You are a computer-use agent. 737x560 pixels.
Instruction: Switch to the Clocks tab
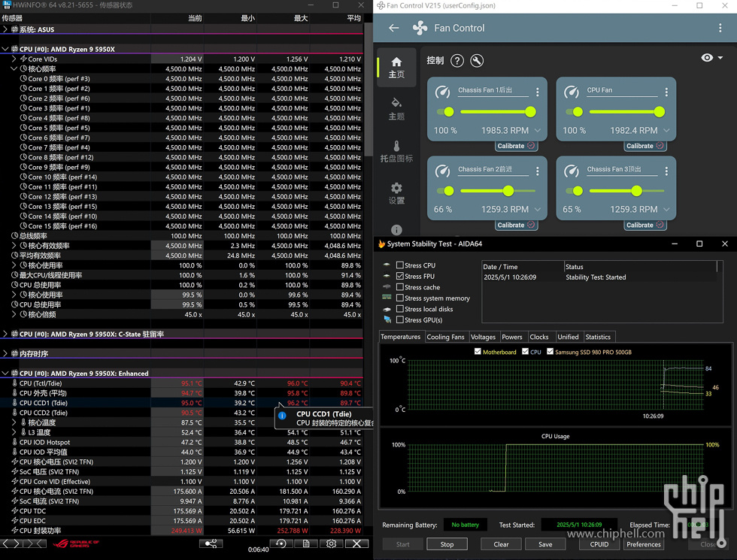pyautogui.click(x=539, y=337)
